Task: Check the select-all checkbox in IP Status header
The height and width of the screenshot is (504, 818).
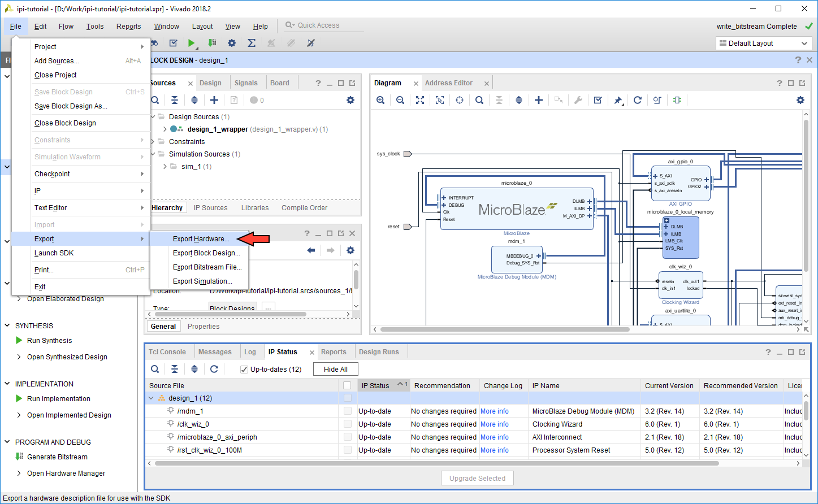Action: (x=348, y=385)
